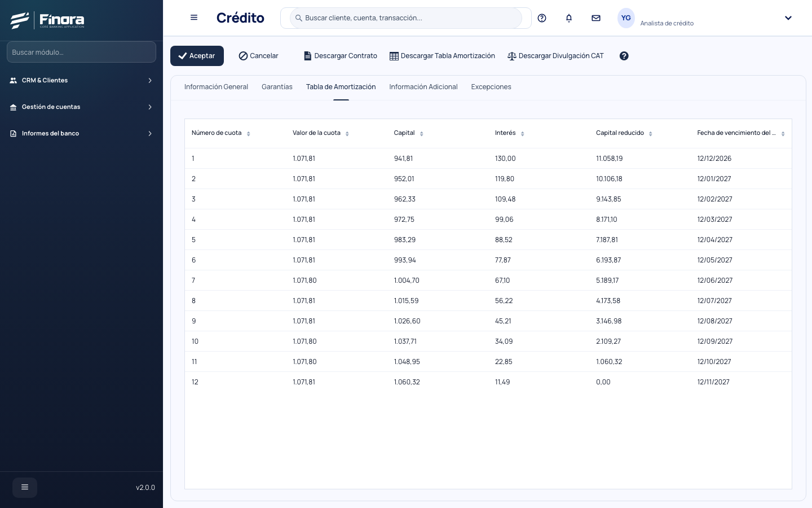Expand the user profile dropdown arrow
Screen dimensions: 812x508
tap(788, 18)
